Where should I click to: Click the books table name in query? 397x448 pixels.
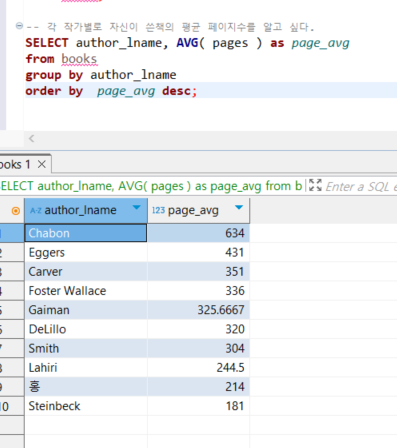[79, 59]
